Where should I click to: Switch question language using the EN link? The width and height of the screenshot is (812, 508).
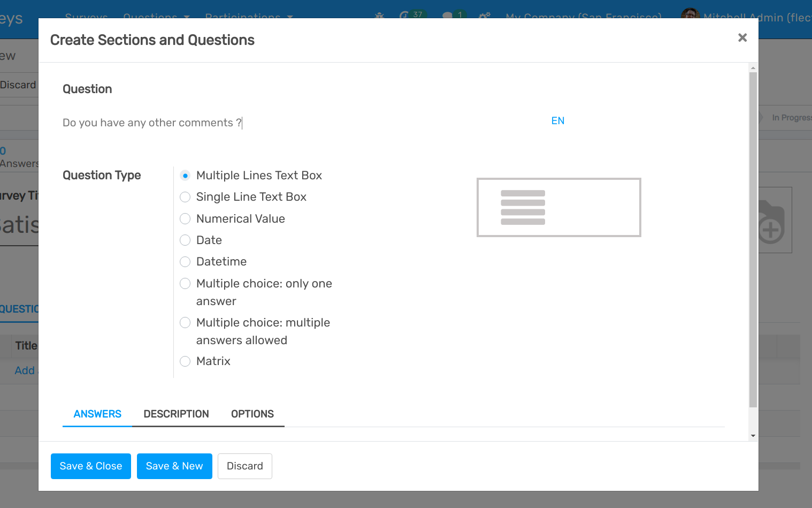tap(557, 120)
